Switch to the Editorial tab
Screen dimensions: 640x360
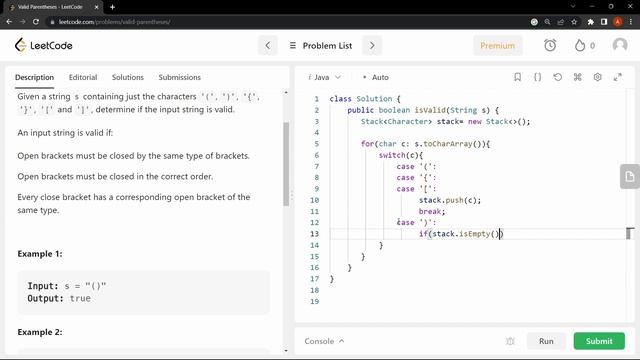83,77
